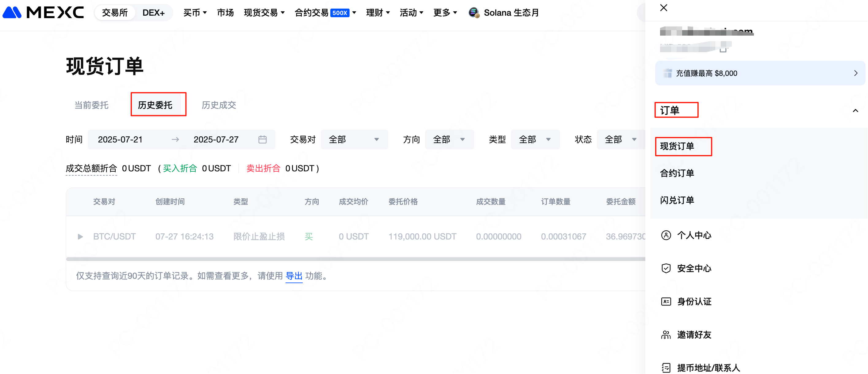Switch to DEX+ toggle
The image size is (868, 374).
click(x=153, y=13)
